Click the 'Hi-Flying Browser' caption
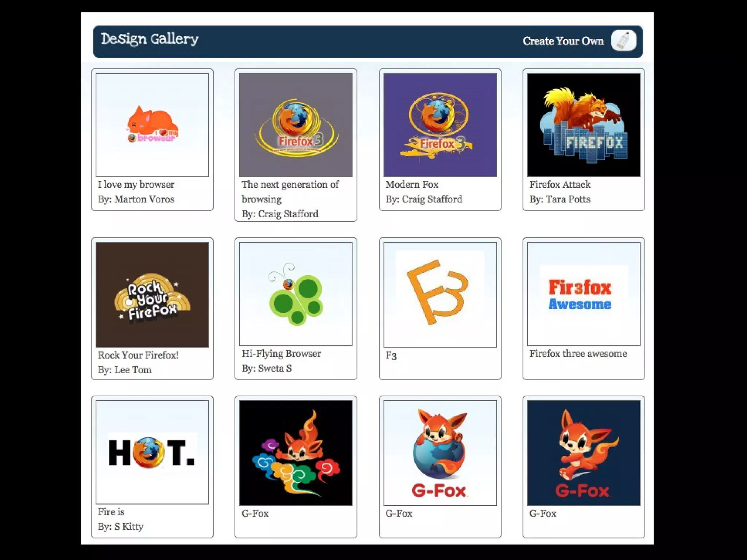Image resolution: width=747 pixels, height=560 pixels. pos(281,354)
